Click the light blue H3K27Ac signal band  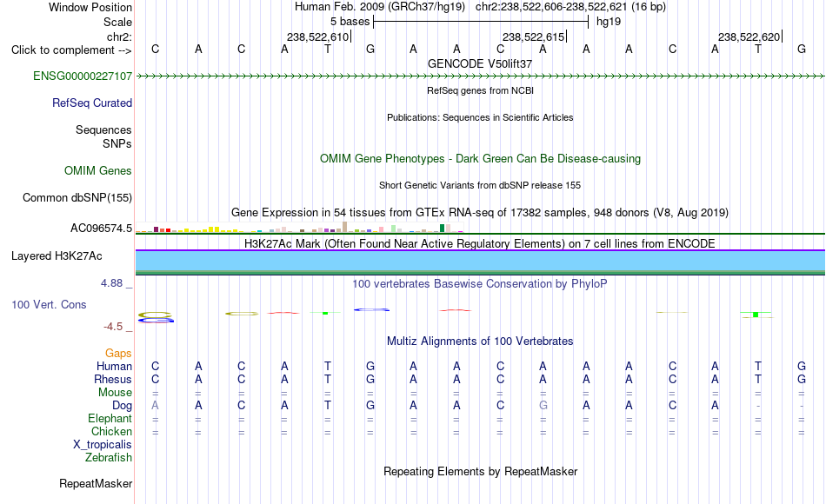(x=480, y=261)
